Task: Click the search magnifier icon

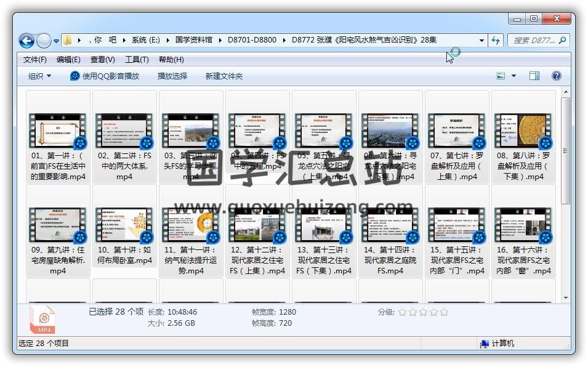Action: pos(562,41)
